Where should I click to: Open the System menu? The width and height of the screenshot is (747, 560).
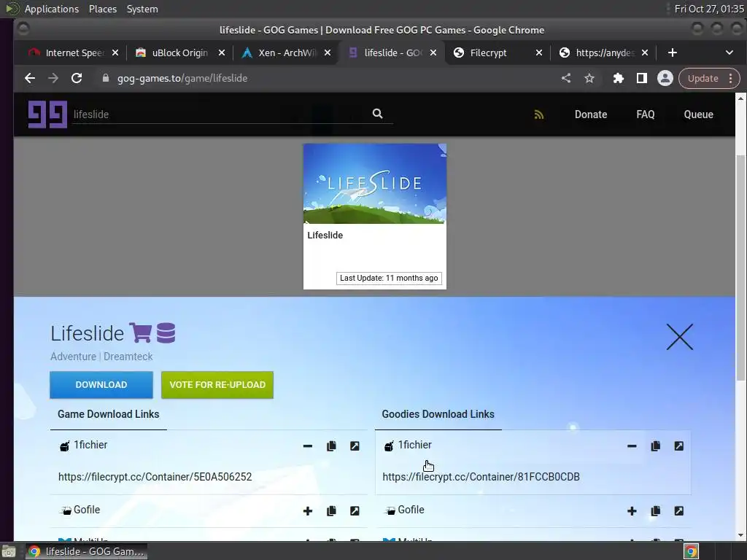pyautogui.click(x=142, y=9)
